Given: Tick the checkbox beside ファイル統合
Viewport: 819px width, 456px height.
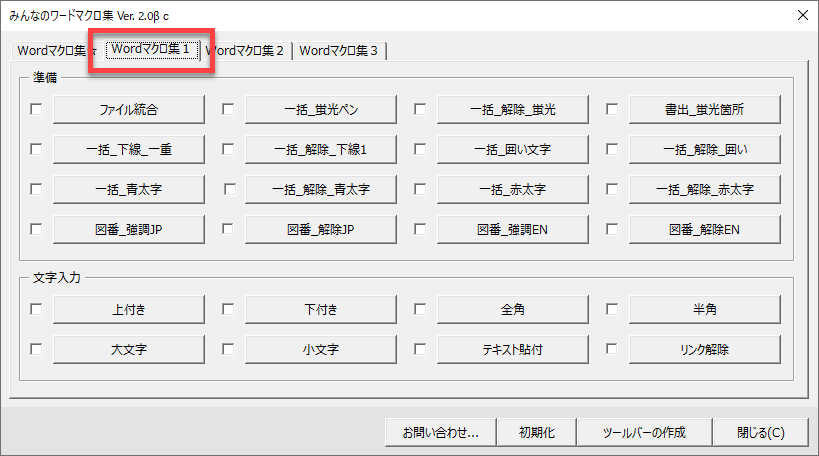Looking at the screenshot, I should click(37, 109).
